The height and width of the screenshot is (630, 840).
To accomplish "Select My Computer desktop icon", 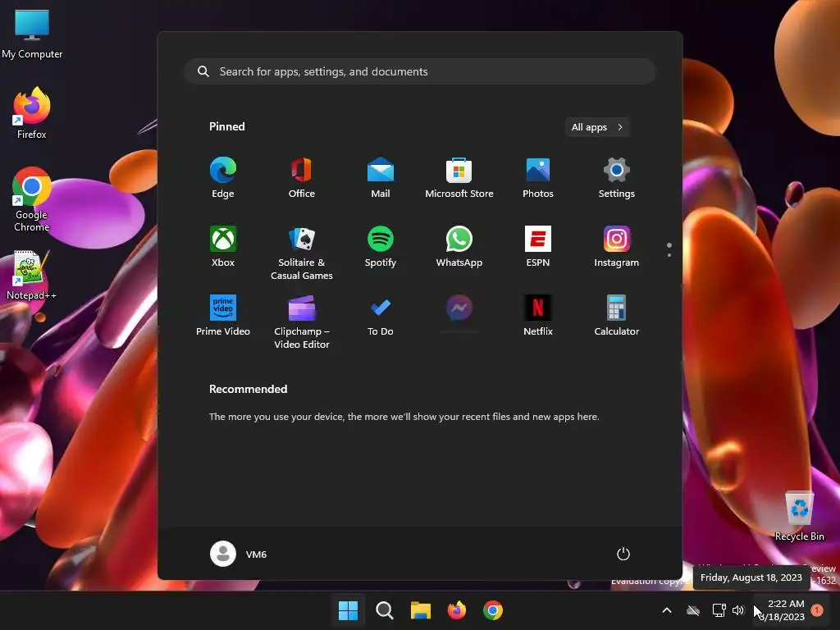I will (x=32, y=34).
